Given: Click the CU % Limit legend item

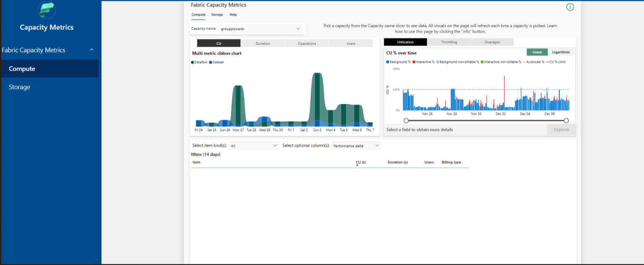Looking at the screenshot, I should click(x=555, y=62).
